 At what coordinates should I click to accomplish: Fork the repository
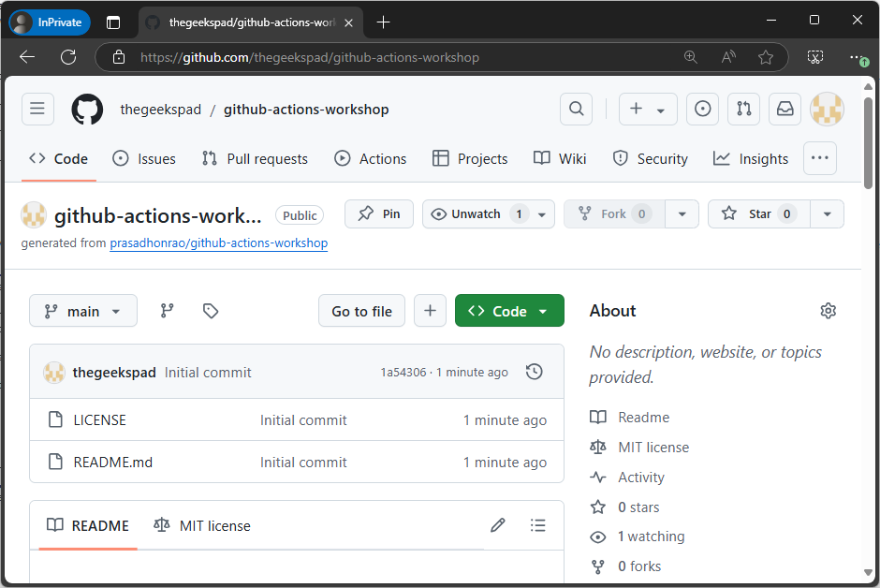(614, 214)
